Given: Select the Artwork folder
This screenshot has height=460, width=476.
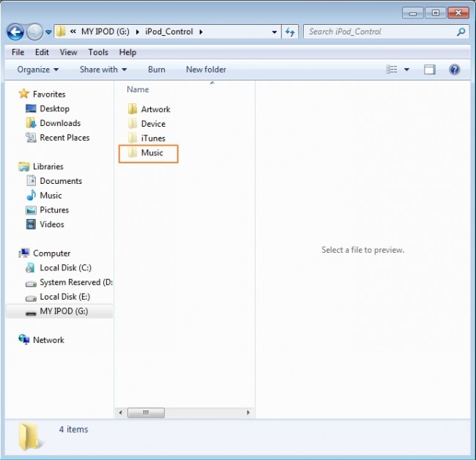Looking at the screenshot, I should [149, 109].
